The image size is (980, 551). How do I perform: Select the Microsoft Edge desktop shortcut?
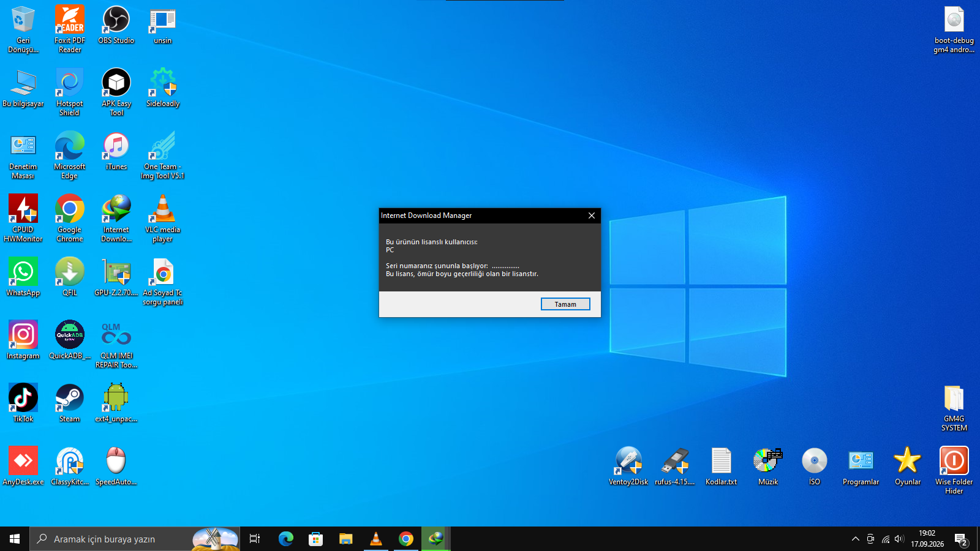coord(70,156)
